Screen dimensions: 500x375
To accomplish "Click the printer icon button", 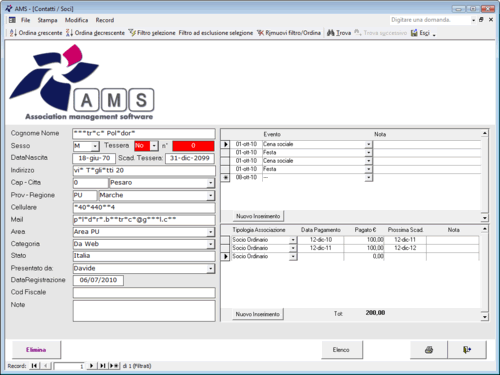I will 429,350.
